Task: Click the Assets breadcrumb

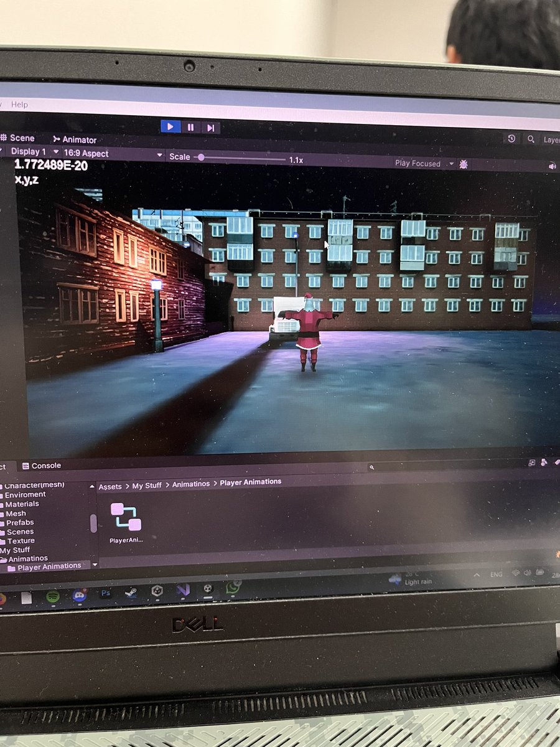Action: click(110, 487)
